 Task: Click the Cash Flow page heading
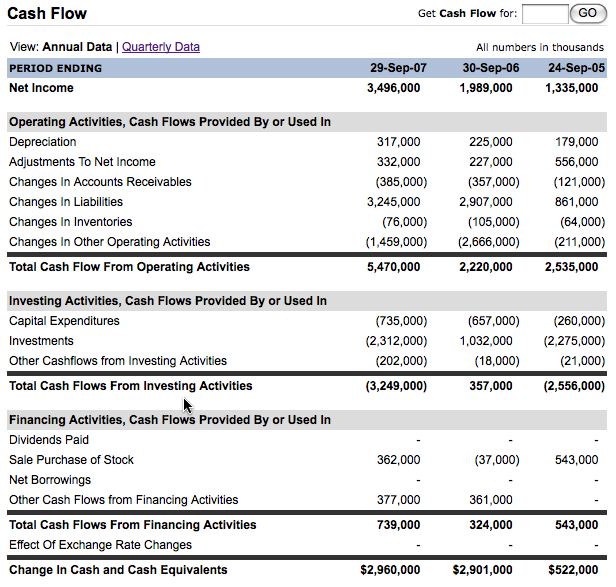pos(47,13)
